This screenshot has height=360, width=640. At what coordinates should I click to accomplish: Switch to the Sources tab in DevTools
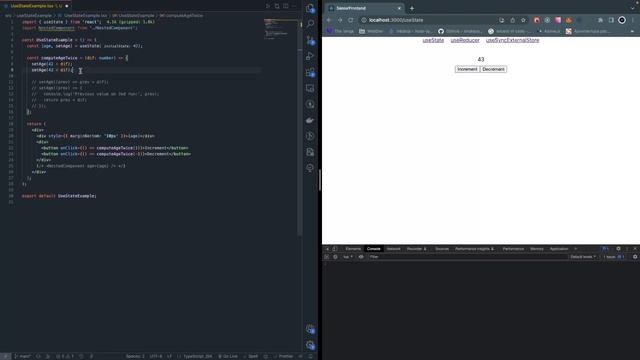pos(442,249)
